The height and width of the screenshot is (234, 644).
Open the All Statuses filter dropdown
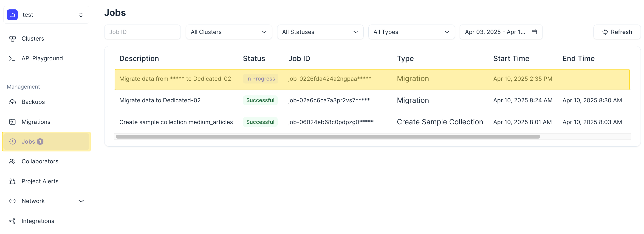click(320, 32)
